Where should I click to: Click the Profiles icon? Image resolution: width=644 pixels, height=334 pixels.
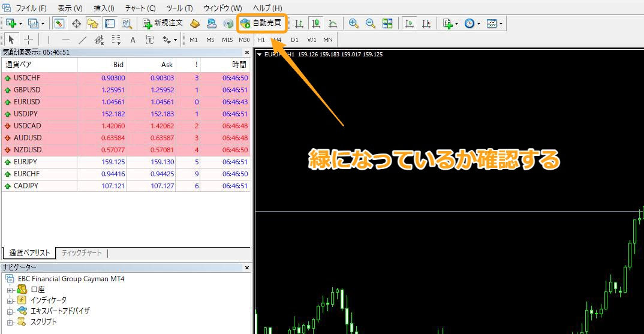tap(33, 23)
